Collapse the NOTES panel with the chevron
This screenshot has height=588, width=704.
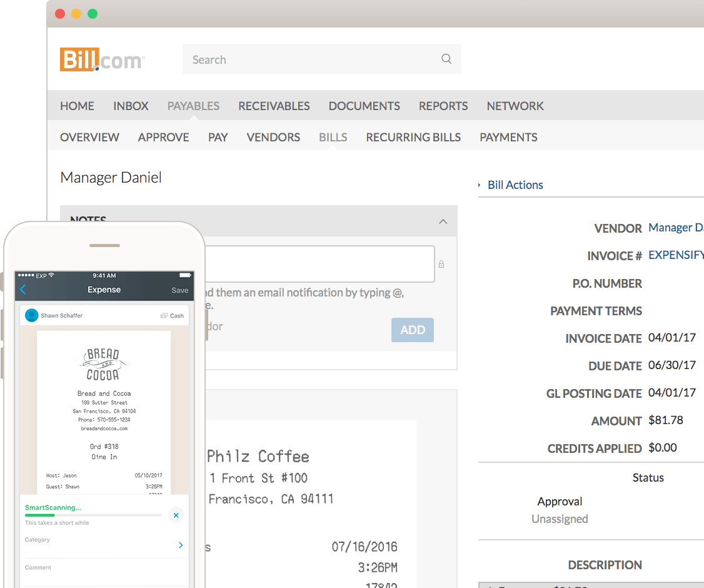pyautogui.click(x=443, y=221)
